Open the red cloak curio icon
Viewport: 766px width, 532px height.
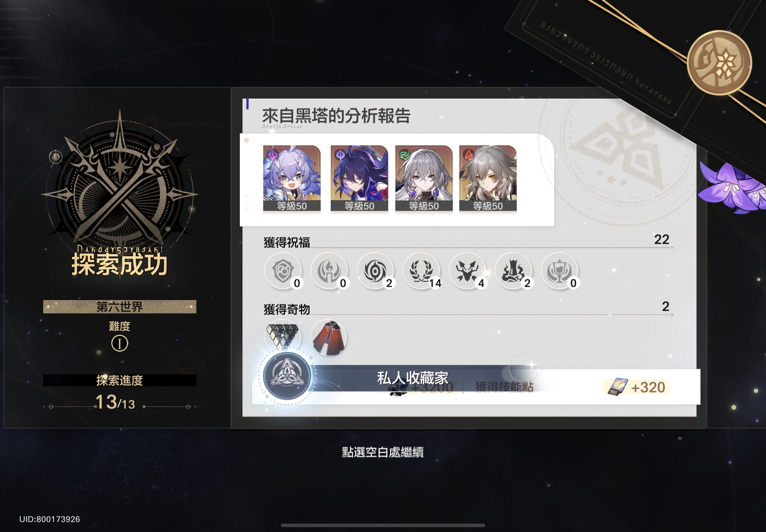328,338
